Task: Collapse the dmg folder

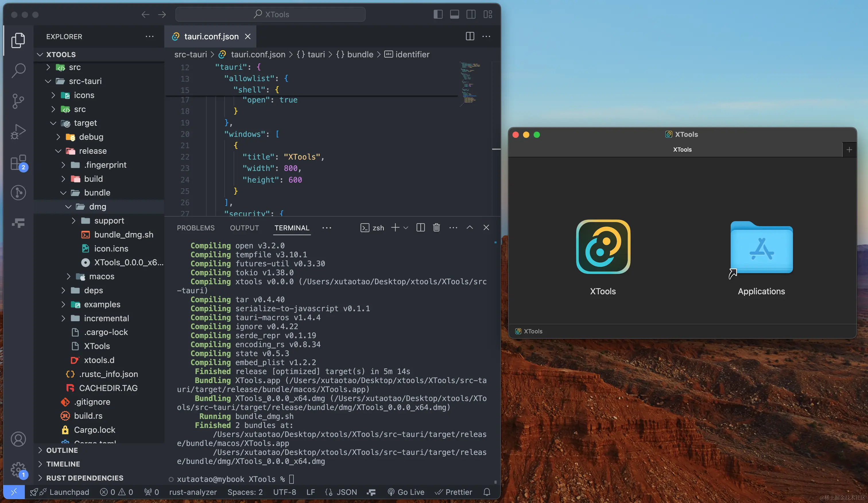Action: 68,206
